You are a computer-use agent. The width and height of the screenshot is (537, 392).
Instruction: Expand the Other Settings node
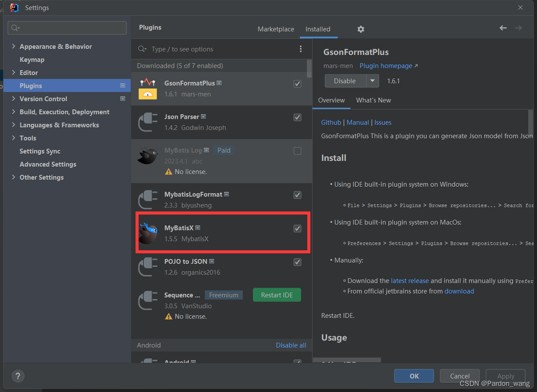[x=14, y=177]
